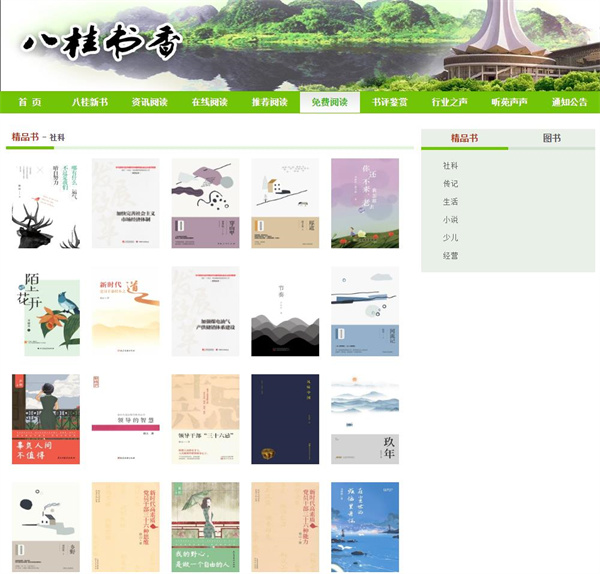Open 辜负人间不值得 book cover

(46, 419)
